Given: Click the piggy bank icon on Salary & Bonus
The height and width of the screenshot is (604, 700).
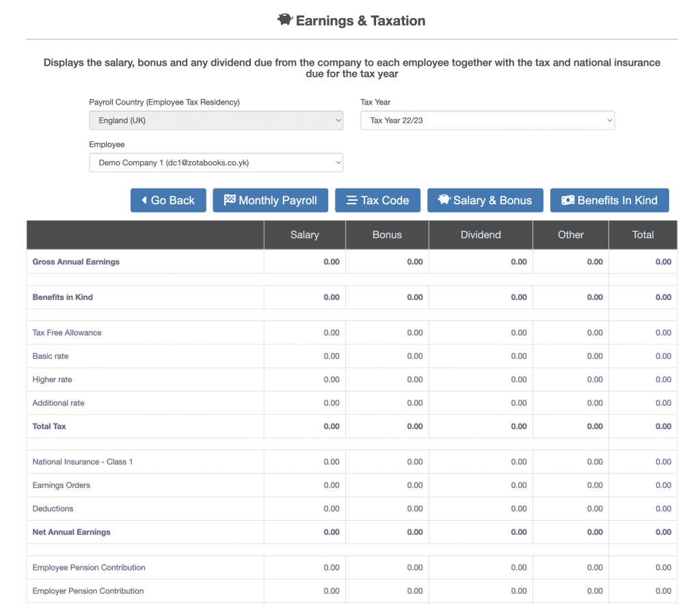Looking at the screenshot, I should (444, 200).
